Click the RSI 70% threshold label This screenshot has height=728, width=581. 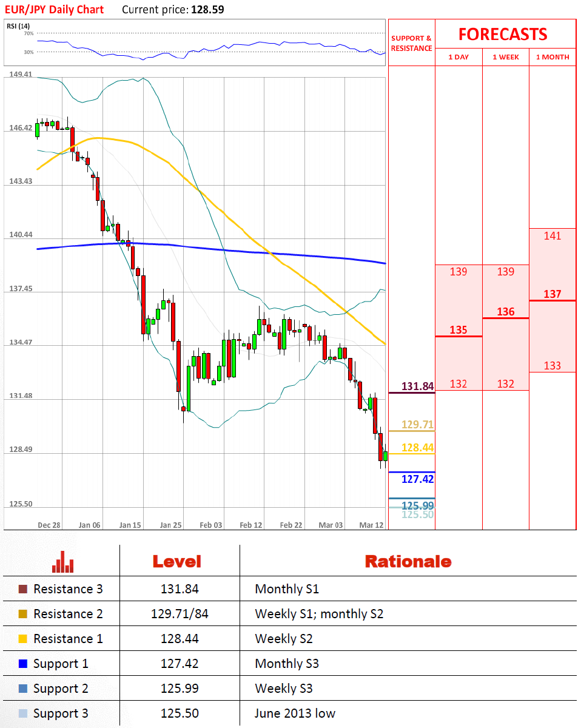[x=29, y=33]
